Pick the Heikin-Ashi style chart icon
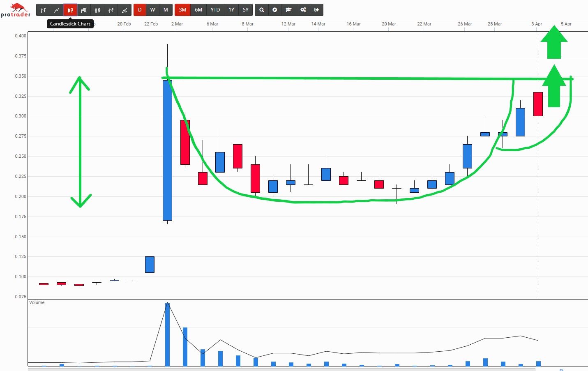 click(x=111, y=10)
